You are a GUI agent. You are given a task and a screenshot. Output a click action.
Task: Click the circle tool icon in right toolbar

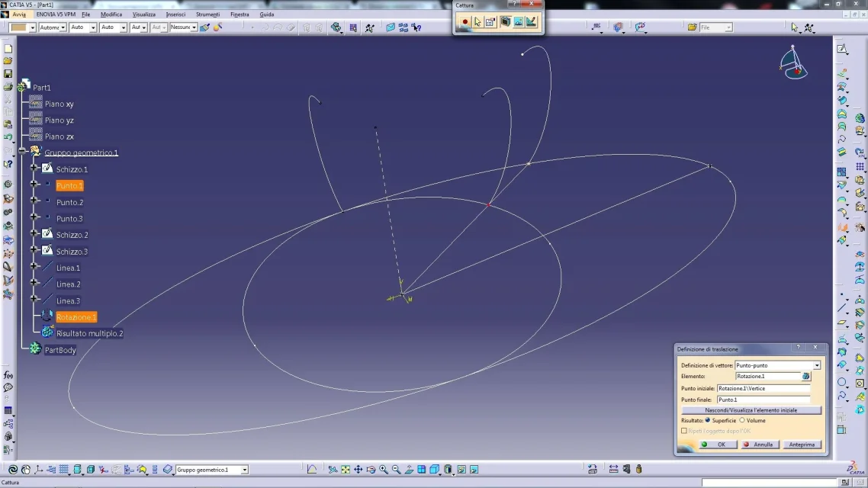pos(842,382)
